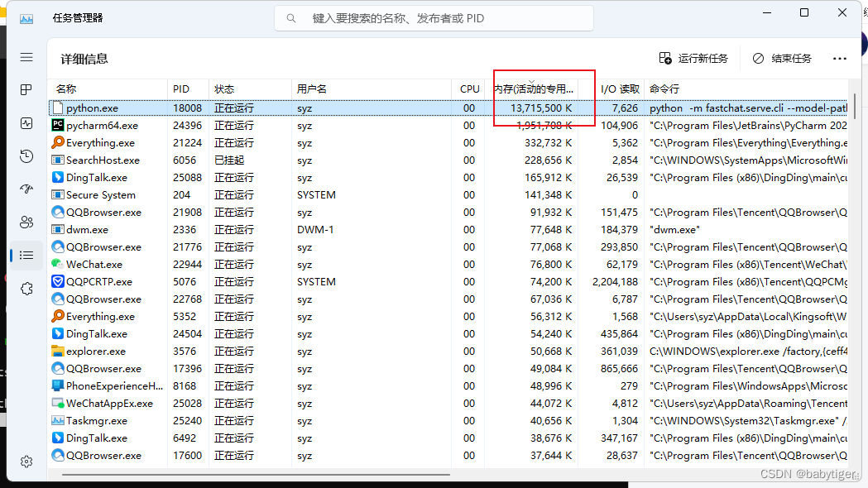
Task: Select DingTalk.exe row with PID 6492
Action: (x=448, y=438)
